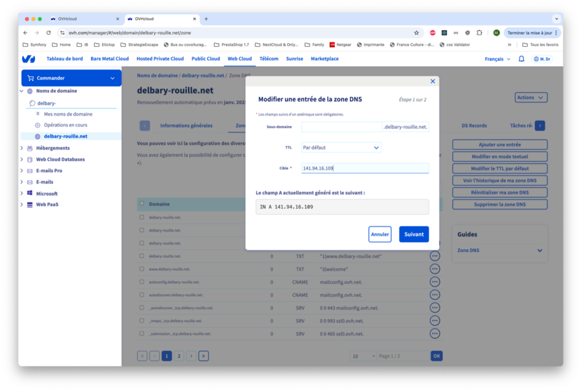Check the second delbary-rouille.net. row checkbox
The height and width of the screenshot is (392, 583).
click(x=142, y=230)
